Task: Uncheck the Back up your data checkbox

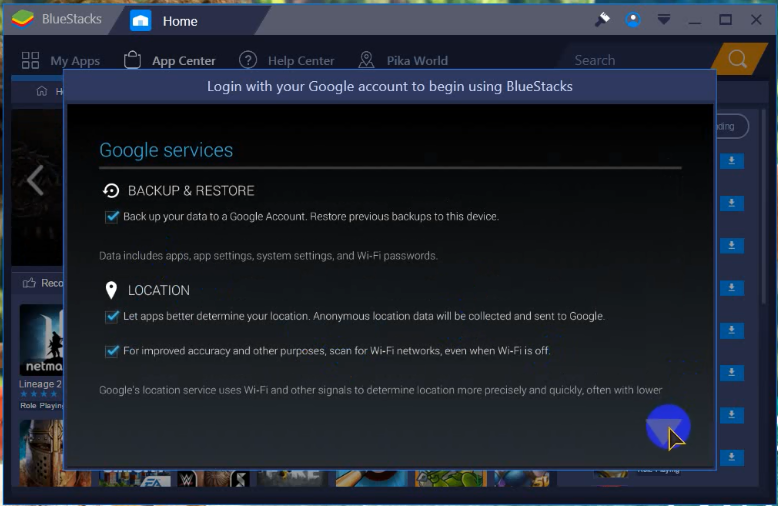Action: pos(112,217)
